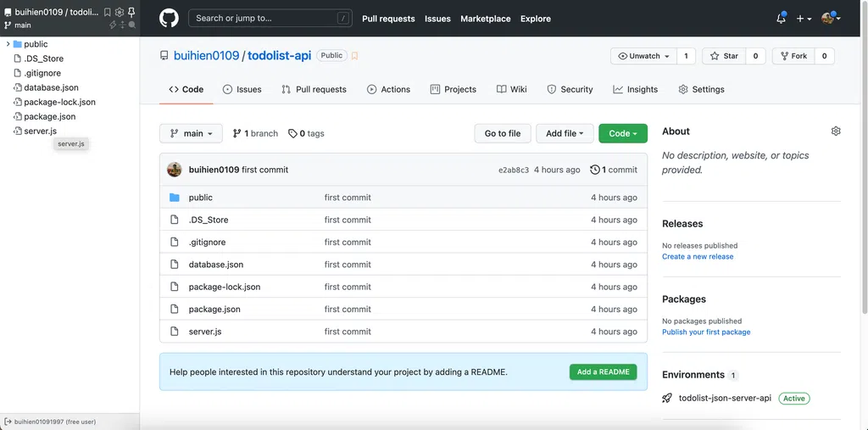Click the commit hash e2ab8c3

point(514,170)
